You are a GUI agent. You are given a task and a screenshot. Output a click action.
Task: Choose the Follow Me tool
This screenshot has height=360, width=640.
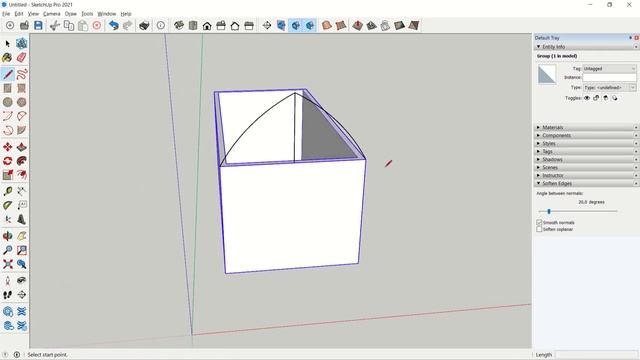[22, 161]
